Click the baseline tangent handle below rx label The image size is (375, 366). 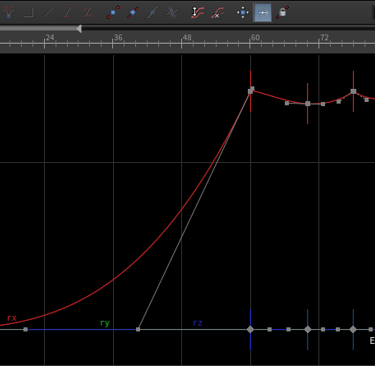click(26, 329)
